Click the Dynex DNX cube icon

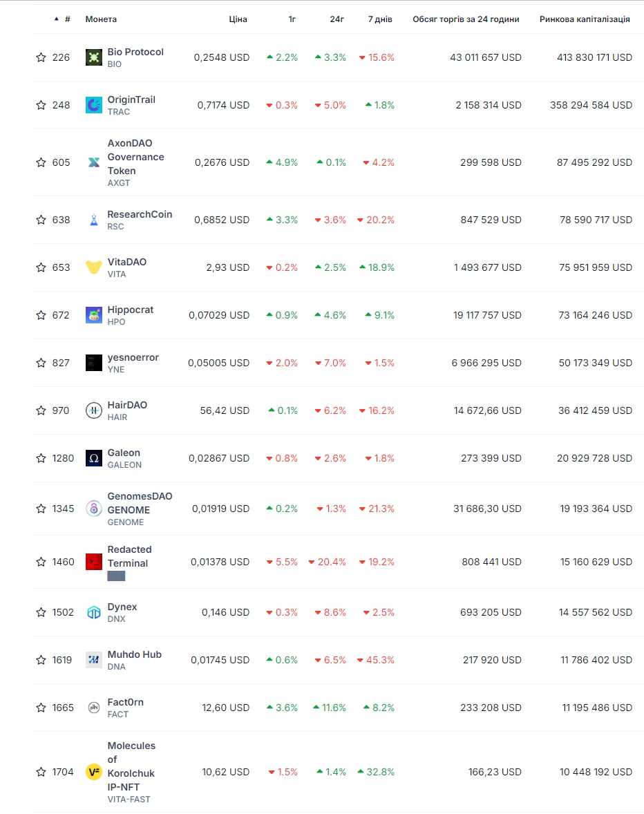tap(93, 613)
